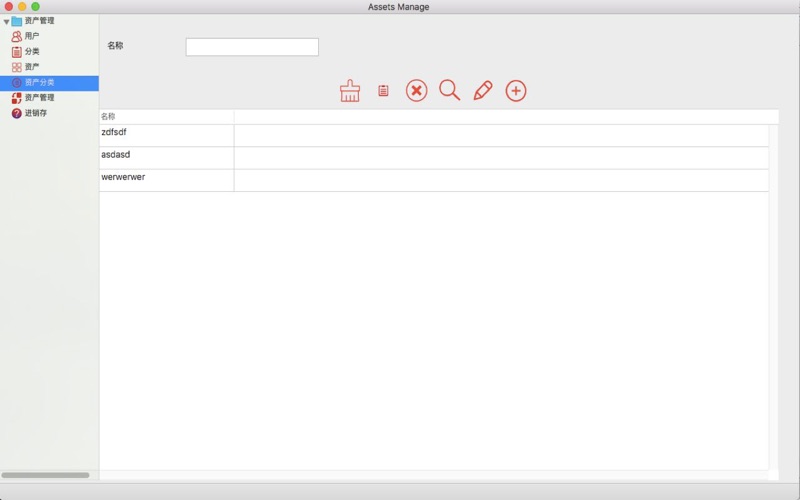The image size is (800, 500).
Task: Click the small clipboard icon
Action: (383, 91)
